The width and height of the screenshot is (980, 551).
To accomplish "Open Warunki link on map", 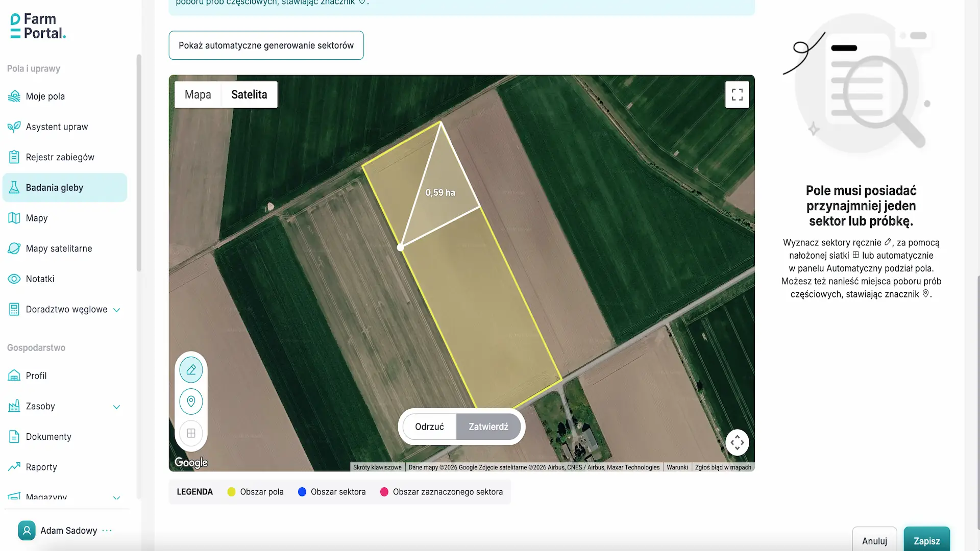I will [677, 467].
